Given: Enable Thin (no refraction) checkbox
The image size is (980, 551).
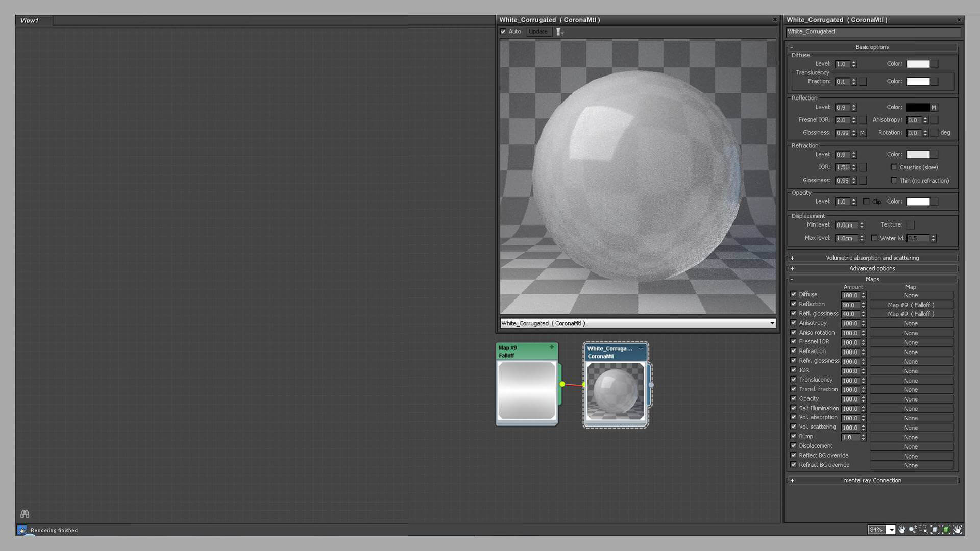Looking at the screenshot, I should click(894, 181).
